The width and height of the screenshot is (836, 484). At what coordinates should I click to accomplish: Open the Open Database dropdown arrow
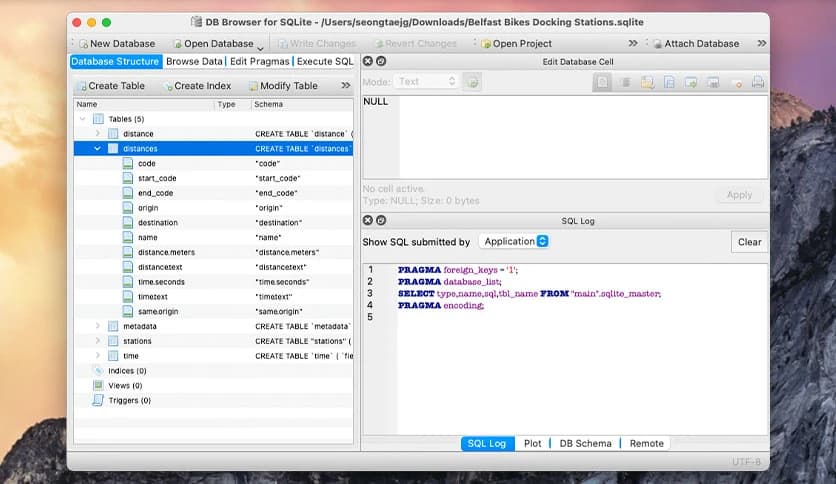point(260,47)
